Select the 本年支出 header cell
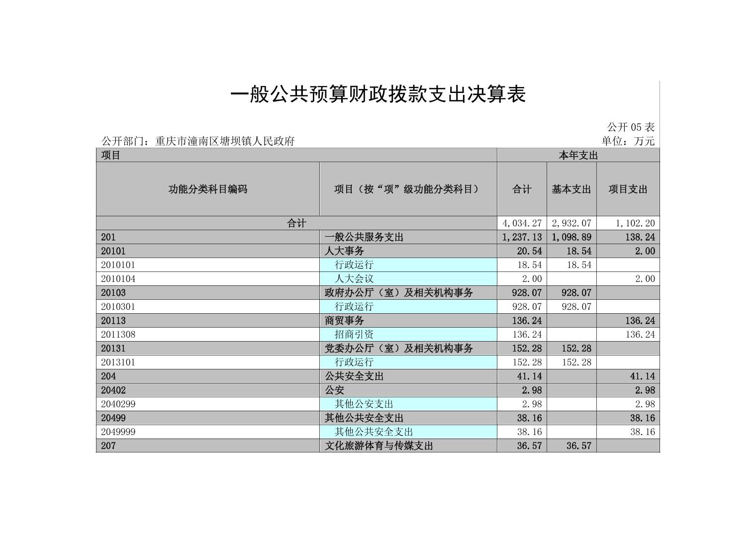This screenshot has width=756, height=534. point(578,155)
